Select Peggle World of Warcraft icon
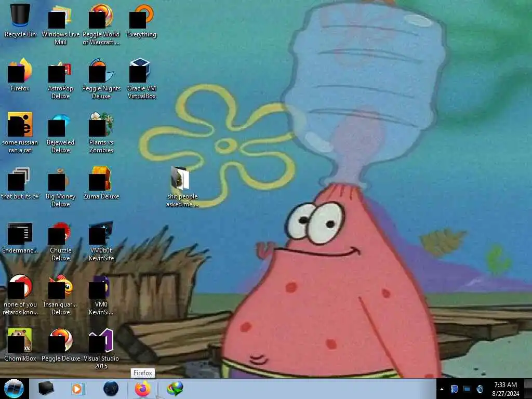Image resolution: width=532 pixels, height=399 pixels. coord(101,25)
